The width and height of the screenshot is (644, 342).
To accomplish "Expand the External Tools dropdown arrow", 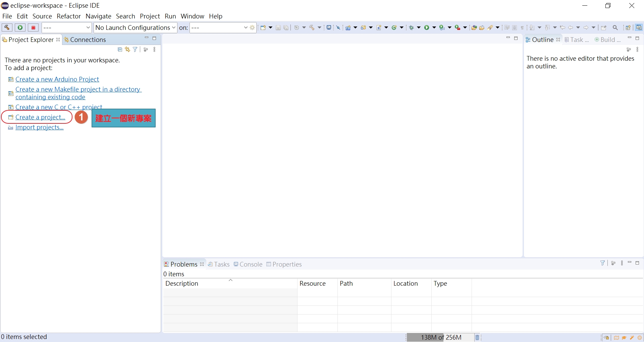I will click(x=465, y=27).
